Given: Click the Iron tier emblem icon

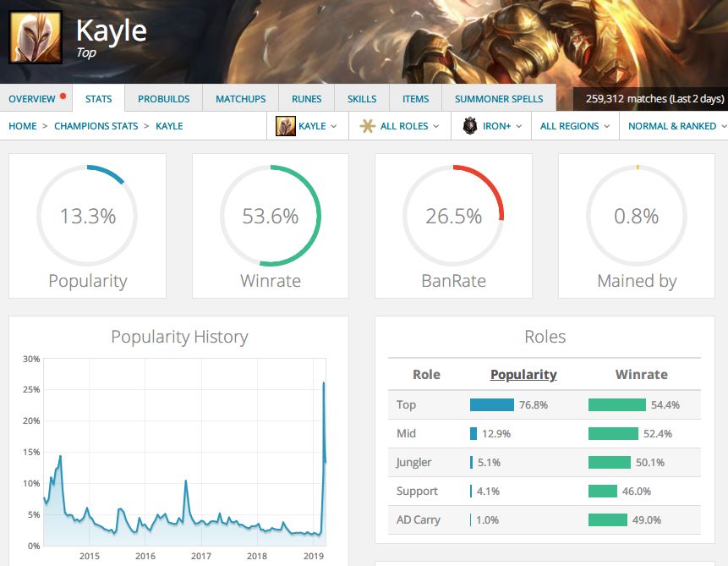Looking at the screenshot, I should coord(470,126).
